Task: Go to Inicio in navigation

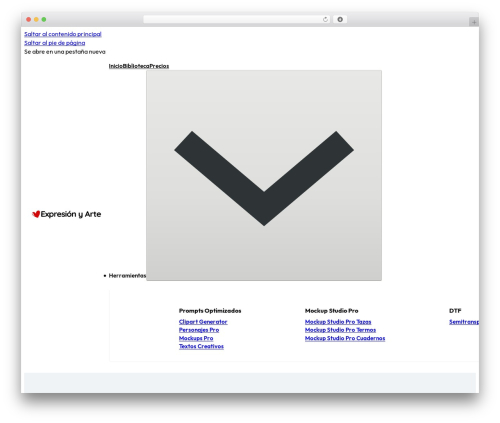Action: pos(116,66)
